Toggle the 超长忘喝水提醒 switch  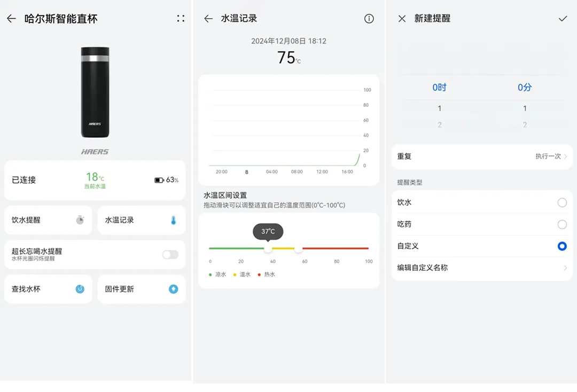click(170, 254)
